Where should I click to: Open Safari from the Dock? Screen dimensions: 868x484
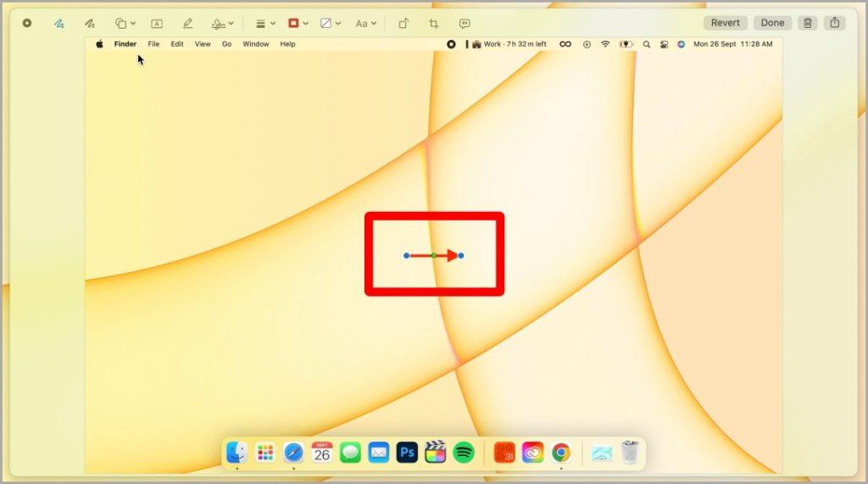point(293,453)
